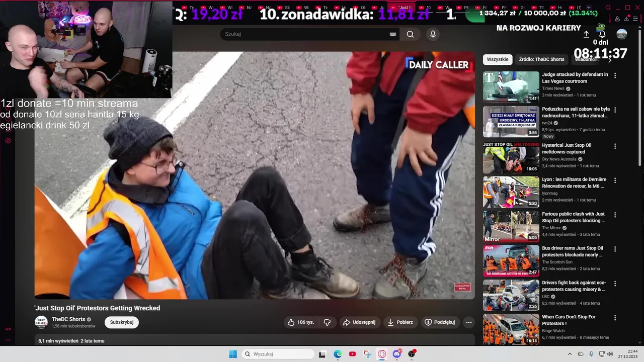Click Opera GX sidebar icon below stream text
Viewport: 644px width, 362px height.
click(x=8, y=141)
